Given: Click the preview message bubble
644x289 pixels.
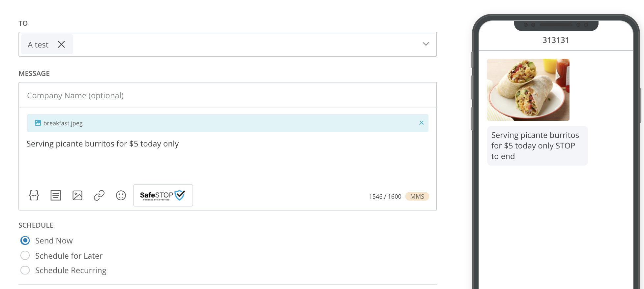Looking at the screenshot, I should (538, 145).
